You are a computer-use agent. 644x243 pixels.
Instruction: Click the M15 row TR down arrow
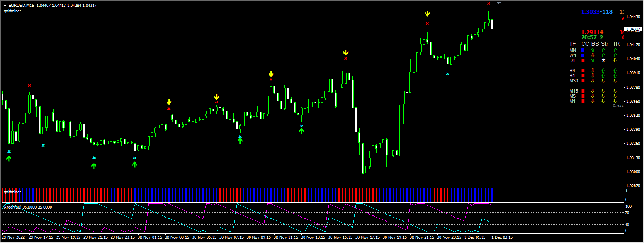[x=615, y=91]
